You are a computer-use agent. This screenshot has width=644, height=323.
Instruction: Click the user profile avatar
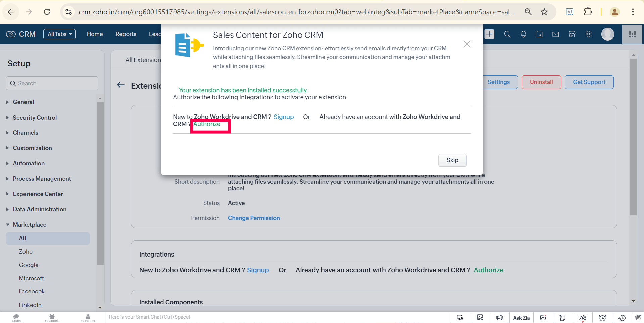coord(608,34)
